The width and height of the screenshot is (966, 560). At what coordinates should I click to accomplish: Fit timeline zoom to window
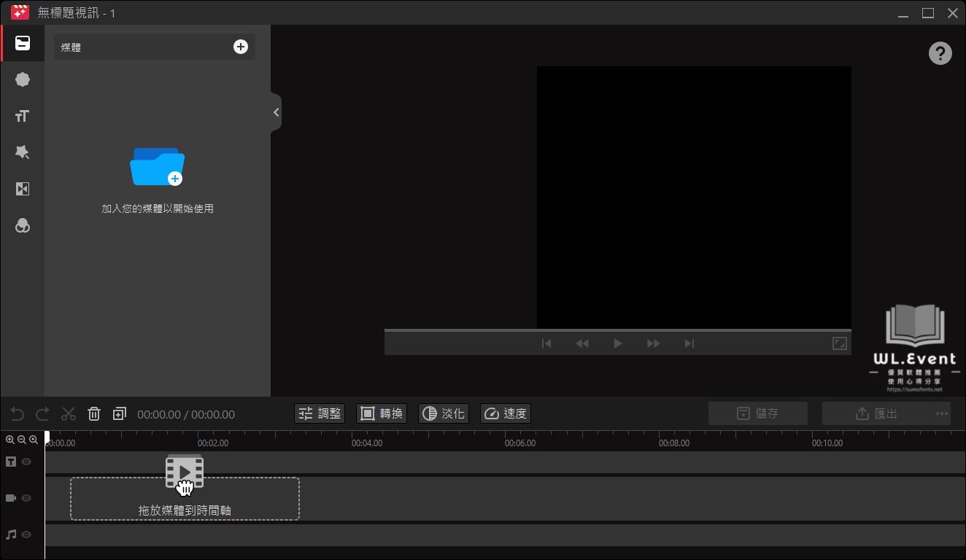(34, 440)
